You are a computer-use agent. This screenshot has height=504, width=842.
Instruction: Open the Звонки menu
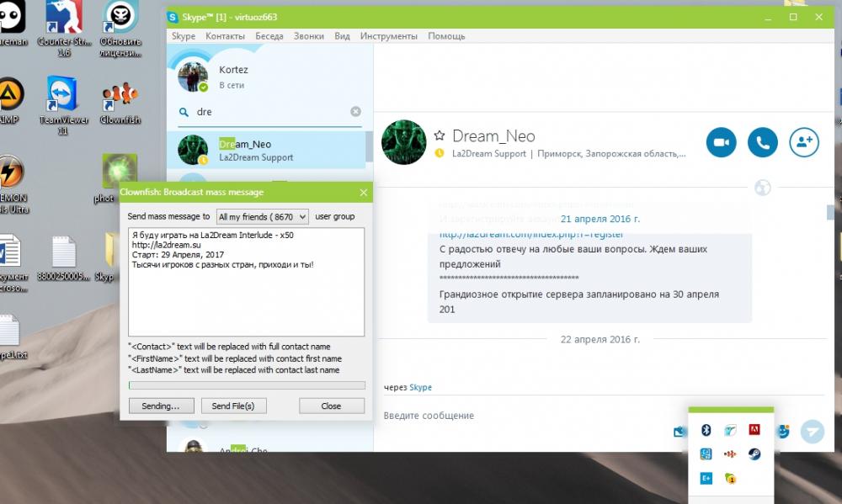pyautogui.click(x=308, y=36)
